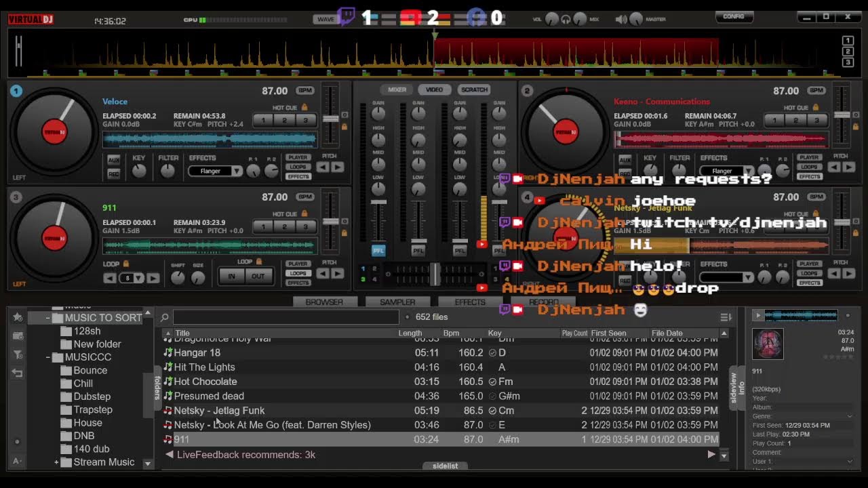868x488 pixels.
Task: Set the deck 3 loop OUT point
Action: pyautogui.click(x=258, y=276)
